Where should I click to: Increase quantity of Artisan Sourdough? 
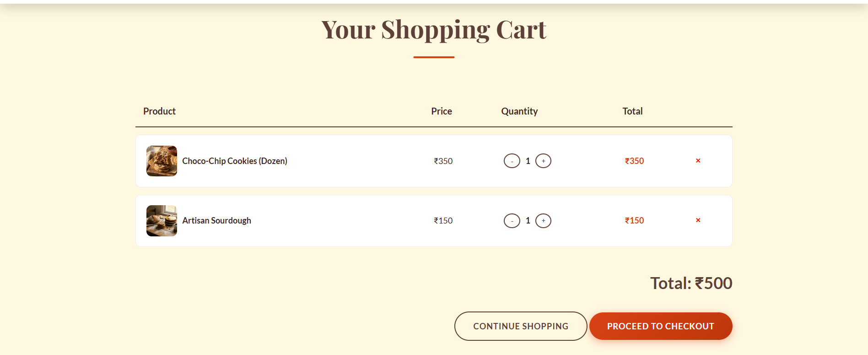(543, 220)
